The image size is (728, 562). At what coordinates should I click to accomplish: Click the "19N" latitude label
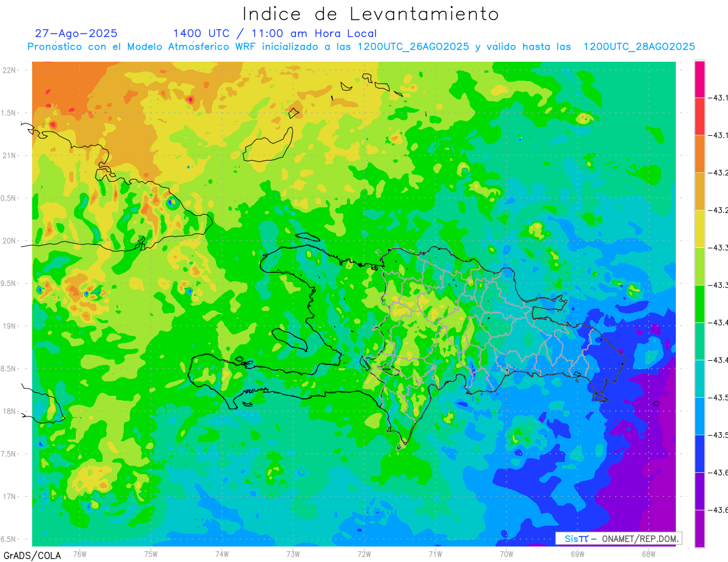tap(9, 326)
